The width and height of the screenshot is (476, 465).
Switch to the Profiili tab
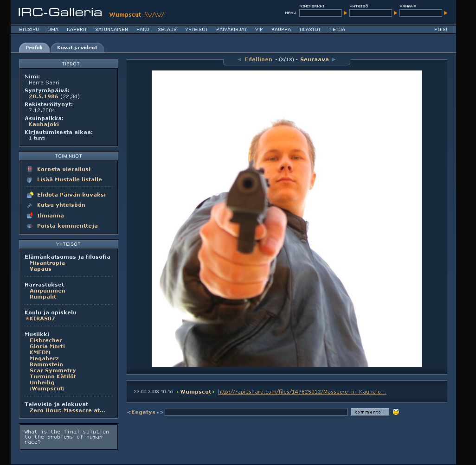[34, 48]
